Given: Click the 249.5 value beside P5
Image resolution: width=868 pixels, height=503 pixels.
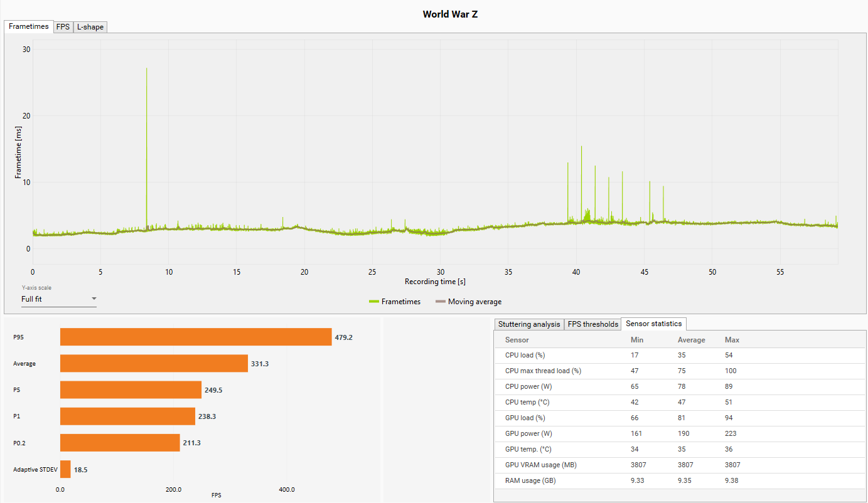Looking at the screenshot, I should [x=213, y=390].
